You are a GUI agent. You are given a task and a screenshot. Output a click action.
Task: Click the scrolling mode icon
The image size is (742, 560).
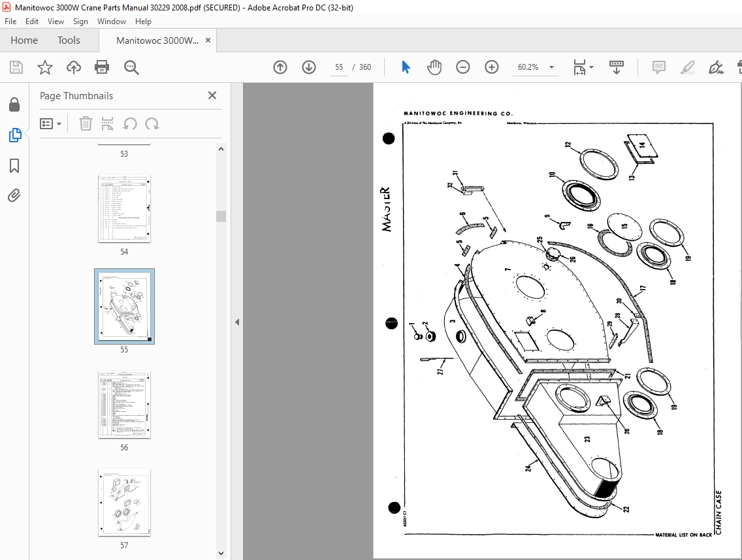(x=616, y=67)
